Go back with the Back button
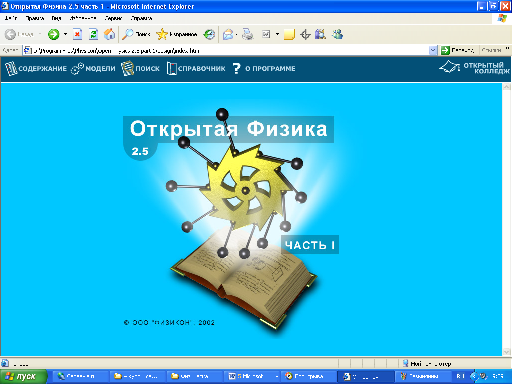This screenshot has height=384, width=512. [19, 34]
